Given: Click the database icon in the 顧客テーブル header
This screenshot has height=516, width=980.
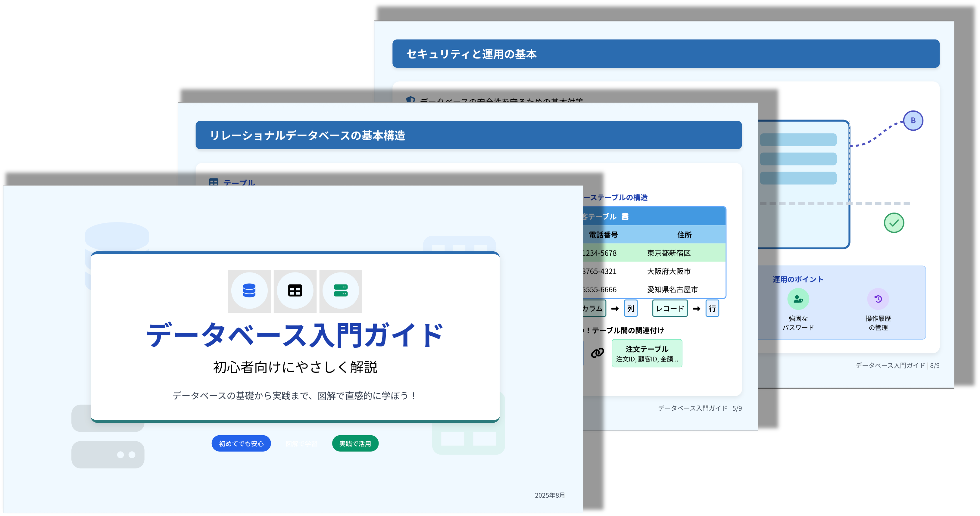Looking at the screenshot, I should tap(626, 217).
